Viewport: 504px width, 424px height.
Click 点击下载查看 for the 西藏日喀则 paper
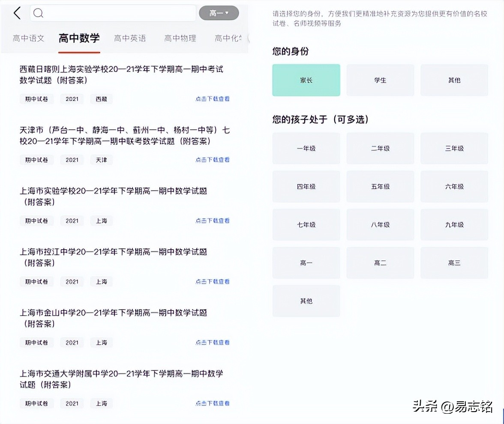212,99
